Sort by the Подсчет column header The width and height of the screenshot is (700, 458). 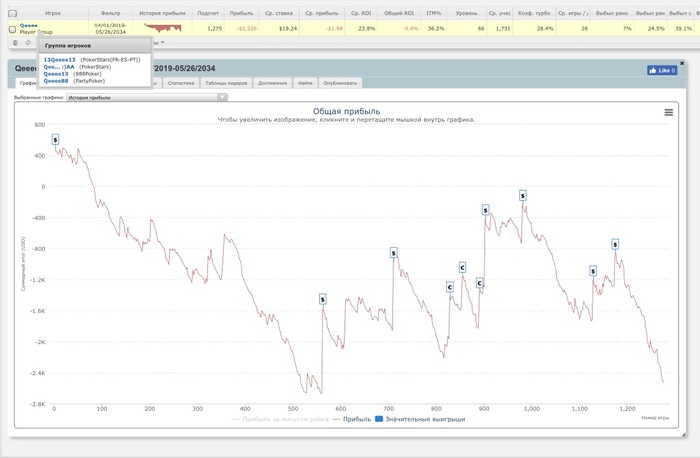click(x=208, y=13)
